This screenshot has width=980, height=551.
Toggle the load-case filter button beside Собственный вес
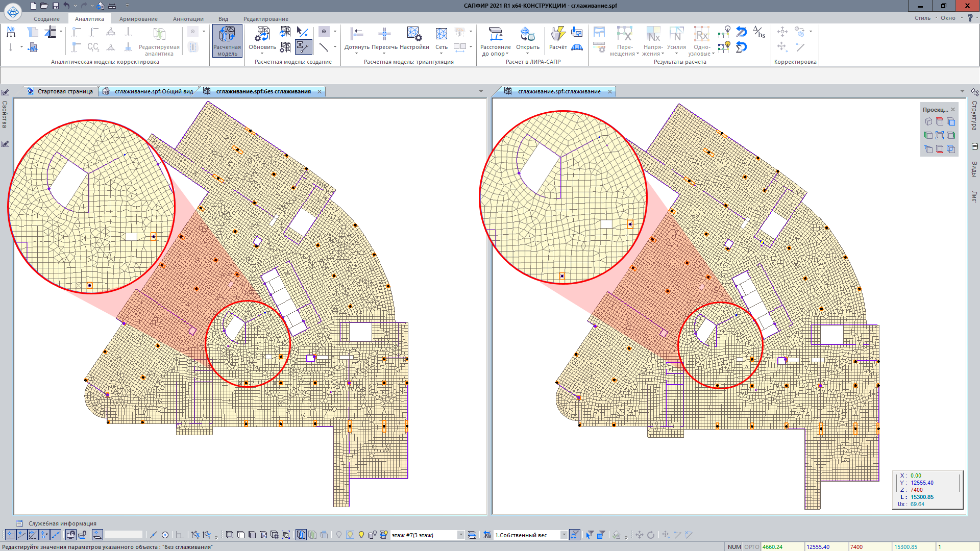coord(575,535)
